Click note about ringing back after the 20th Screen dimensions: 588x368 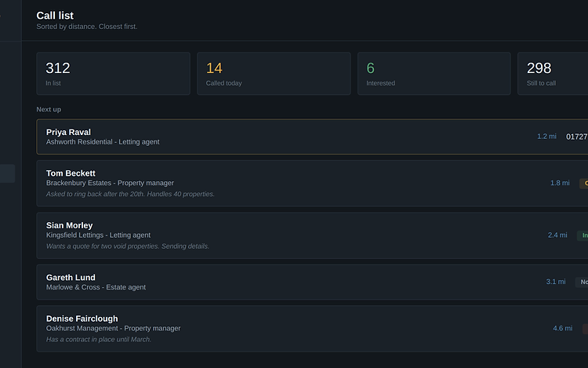(x=130, y=194)
